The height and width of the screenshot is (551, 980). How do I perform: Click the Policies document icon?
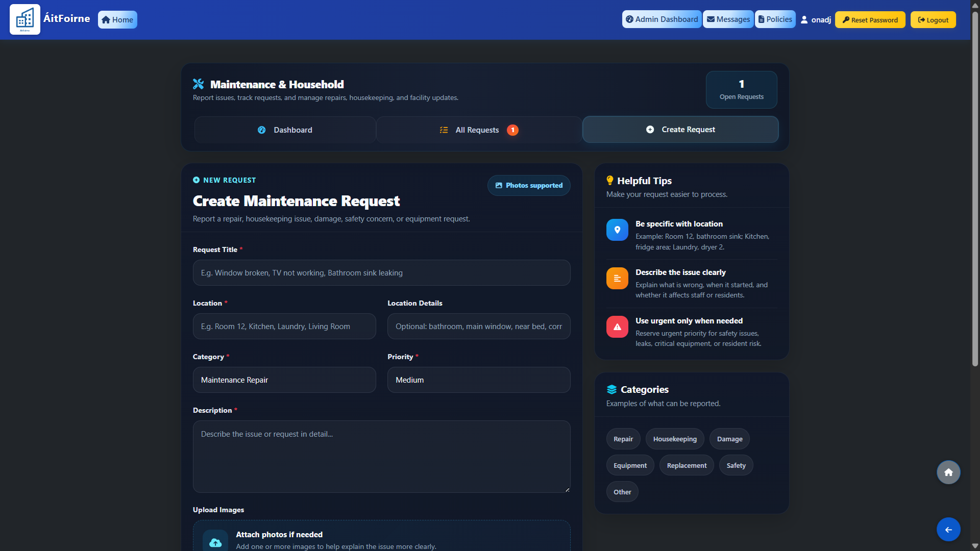pos(761,19)
